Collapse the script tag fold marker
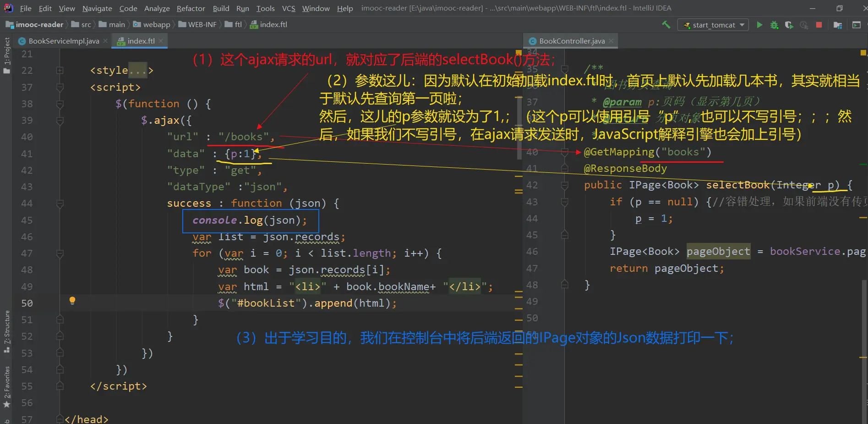This screenshot has height=424, width=868. click(60, 87)
